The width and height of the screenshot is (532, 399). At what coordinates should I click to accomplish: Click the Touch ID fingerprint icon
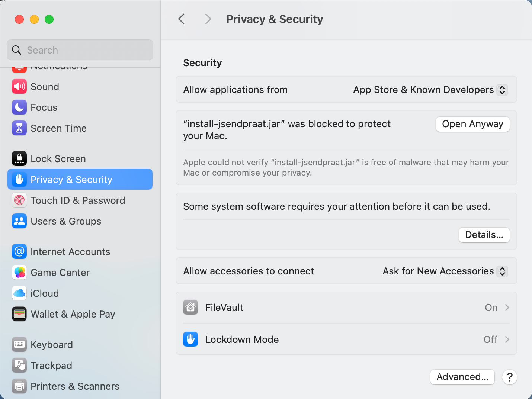click(x=19, y=200)
